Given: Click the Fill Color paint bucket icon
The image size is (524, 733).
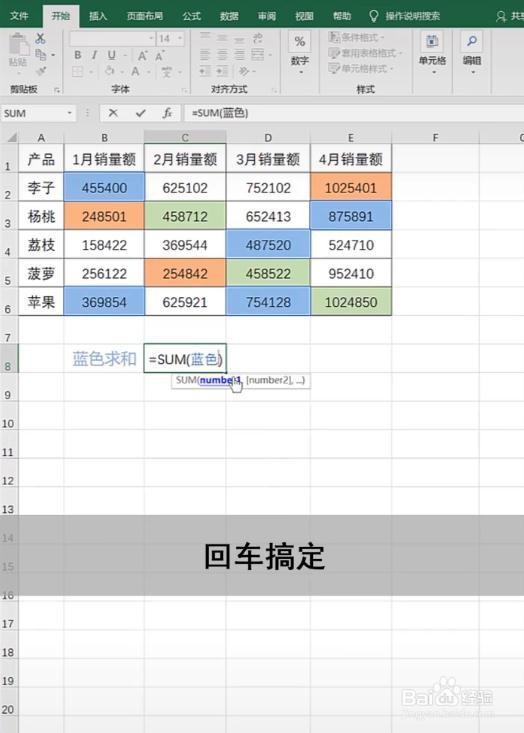Looking at the screenshot, I should point(110,72).
